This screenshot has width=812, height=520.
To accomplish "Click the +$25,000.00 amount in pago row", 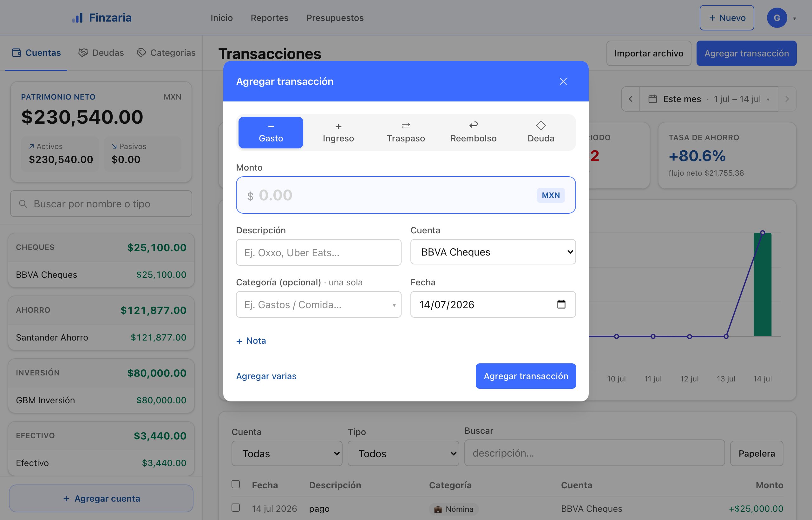I will [756, 509].
